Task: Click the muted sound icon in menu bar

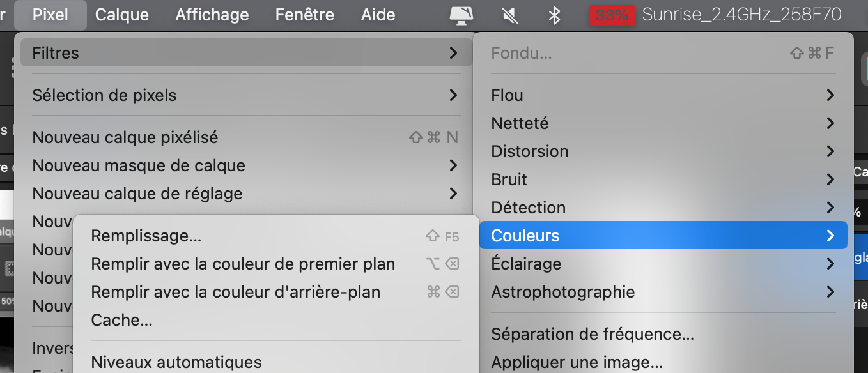Action: 510,15
